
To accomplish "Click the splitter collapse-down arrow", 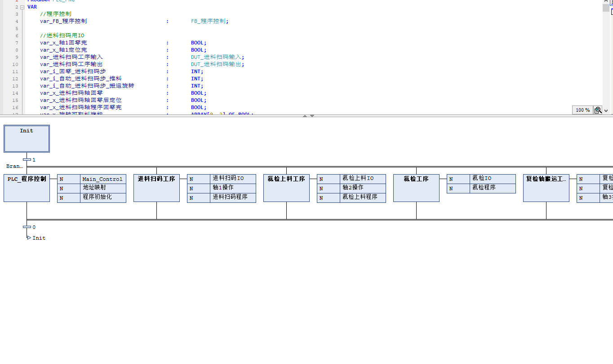I will 312,116.
